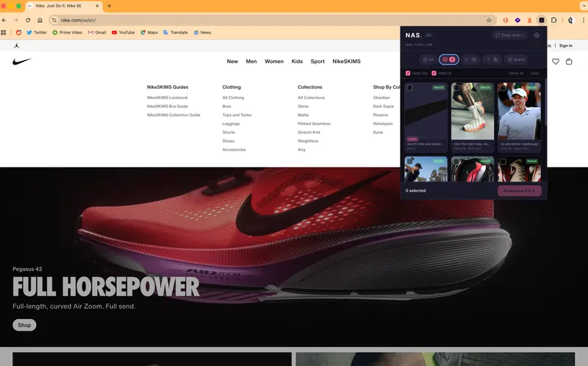Viewport: 588px width, 366px height.
Task: Toggle the Hide UI checkbox
Action: 434,73
